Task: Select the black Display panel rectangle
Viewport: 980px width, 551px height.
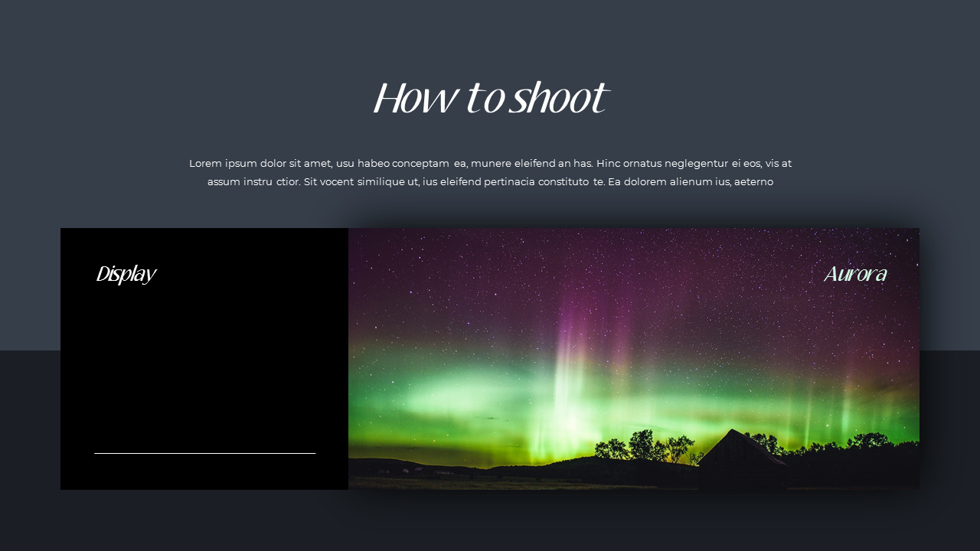Action: pos(204,358)
